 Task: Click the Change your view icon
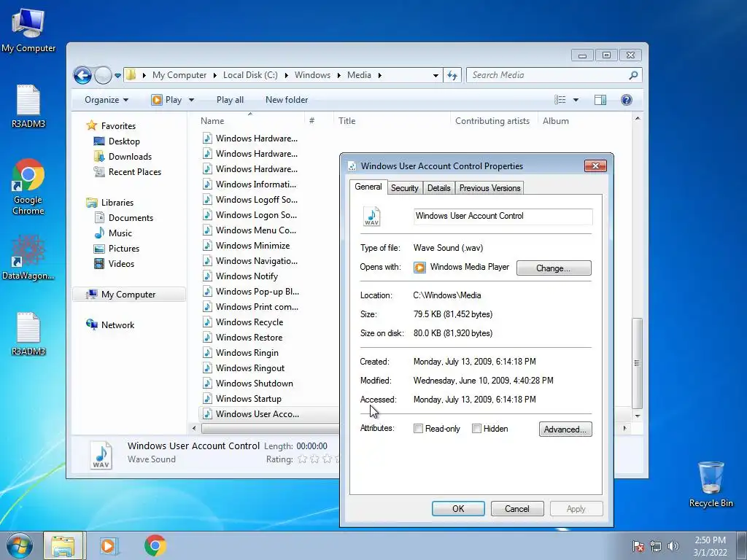point(560,100)
